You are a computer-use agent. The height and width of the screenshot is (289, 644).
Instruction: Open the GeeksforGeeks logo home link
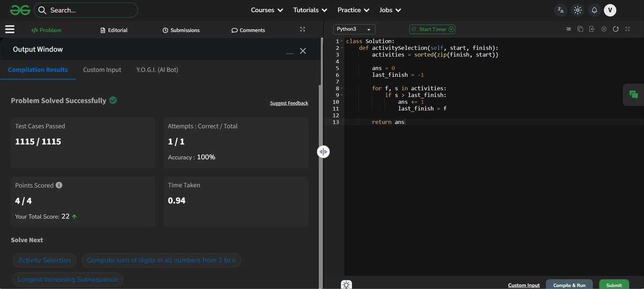pyautogui.click(x=19, y=10)
